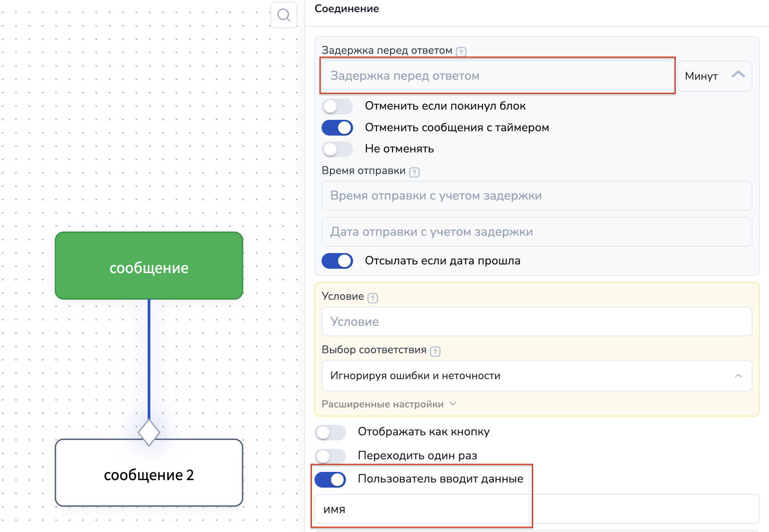Open help icon next to Задержка перед ответом
The height and width of the screenshot is (532, 769).
tap(461, 51)
